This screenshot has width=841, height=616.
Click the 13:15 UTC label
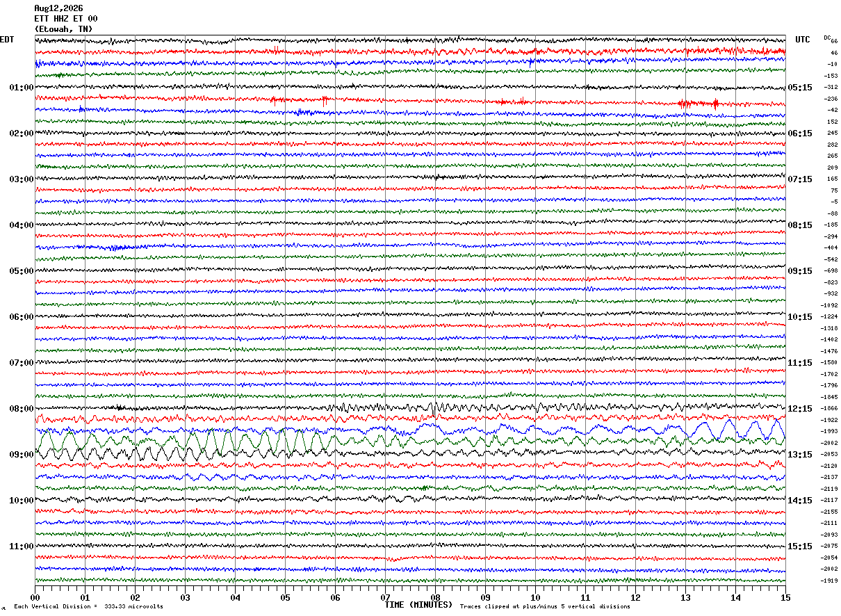[800, 455]
